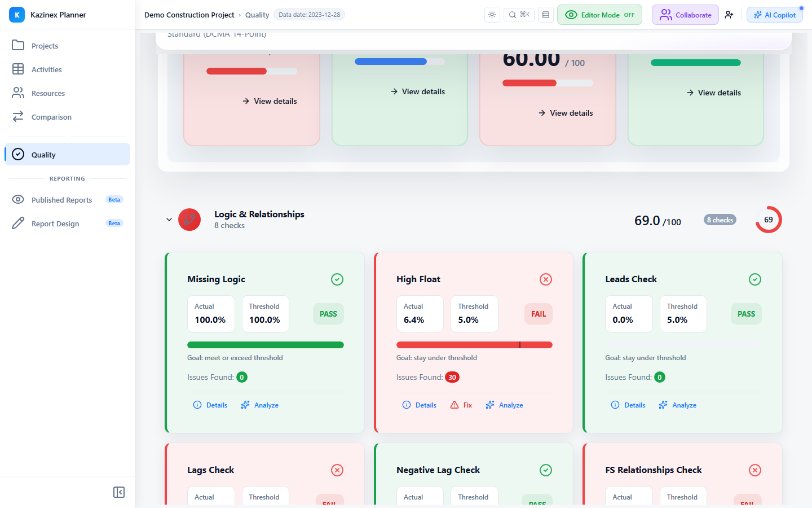Open the AI Copilot button

click(775, 15)
